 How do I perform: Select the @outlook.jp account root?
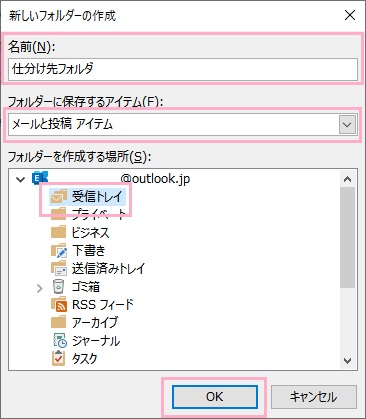pyautogui.click(x=155, y=179)
